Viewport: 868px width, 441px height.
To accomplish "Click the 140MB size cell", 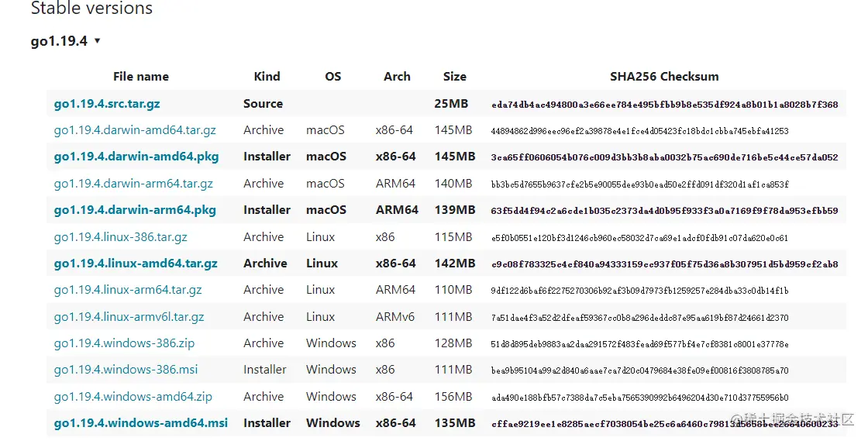I will pyautogui.click(x=453, y=183).
